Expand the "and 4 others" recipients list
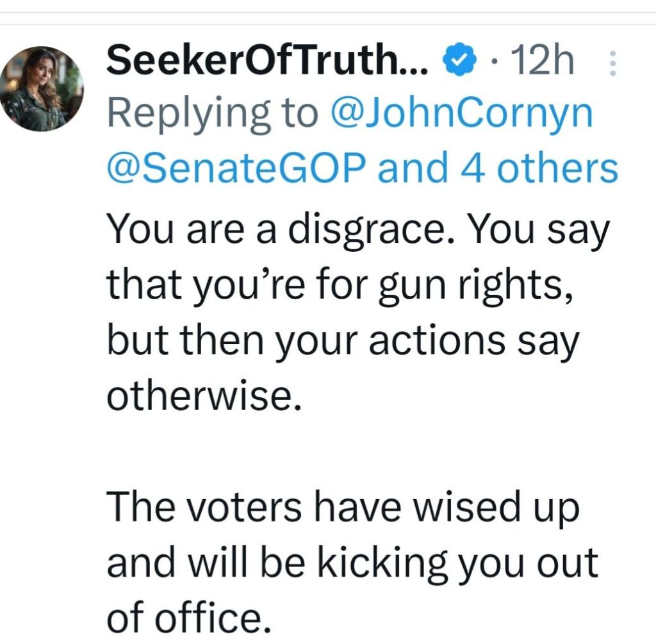Image resolution: width=656 pixels, height=644 pixels. pyautogui.click(x=498, y=168)
